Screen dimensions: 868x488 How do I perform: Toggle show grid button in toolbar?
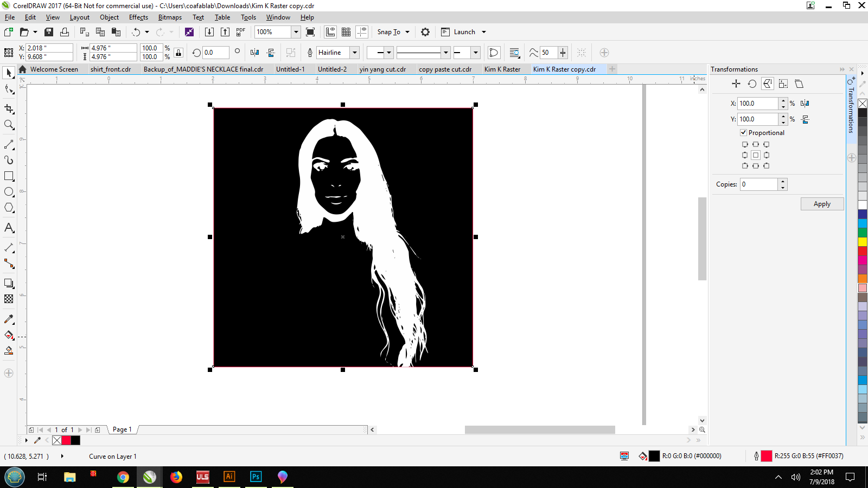pos(346,32)
